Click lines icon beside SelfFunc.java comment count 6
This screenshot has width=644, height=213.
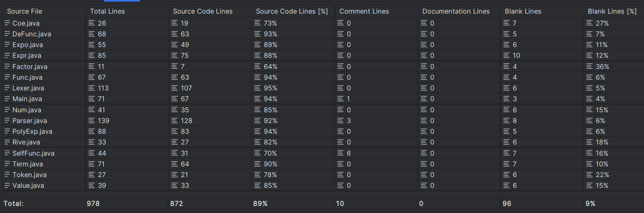click(x=341, y=153)
